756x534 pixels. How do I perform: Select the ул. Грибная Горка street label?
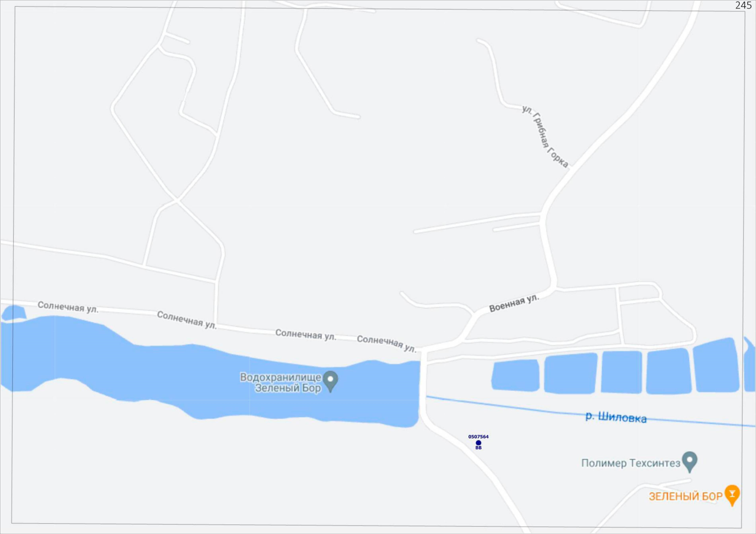[x=545, y=137]
